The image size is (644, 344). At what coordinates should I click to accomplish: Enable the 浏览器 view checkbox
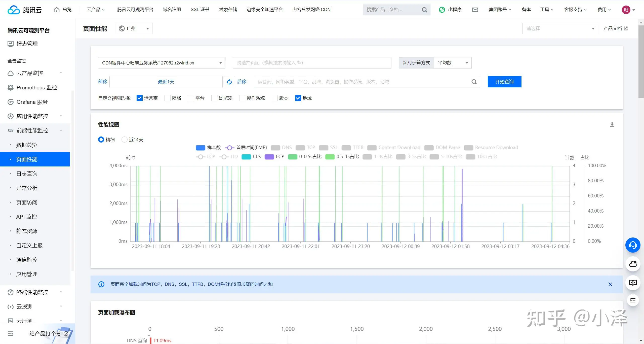tap(214, 98)
